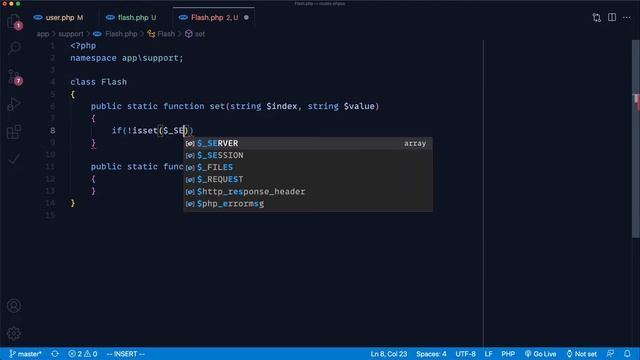Click the '<?php' opening tag
The height and width of the screenshot is (360, 640).
tap(83, 46)
